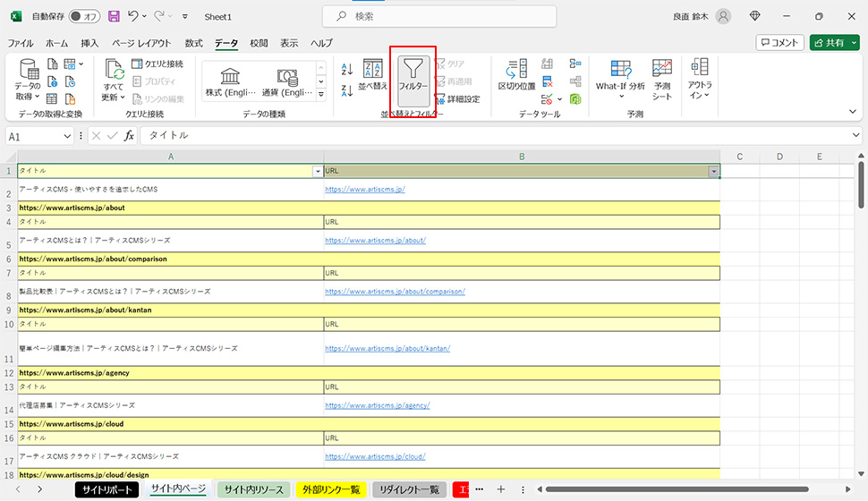This screenshot has width=868, height=501.
Task: Switch to the 校閲 ribbon tab
Action: pyautogui.click(x=259, y=43)
